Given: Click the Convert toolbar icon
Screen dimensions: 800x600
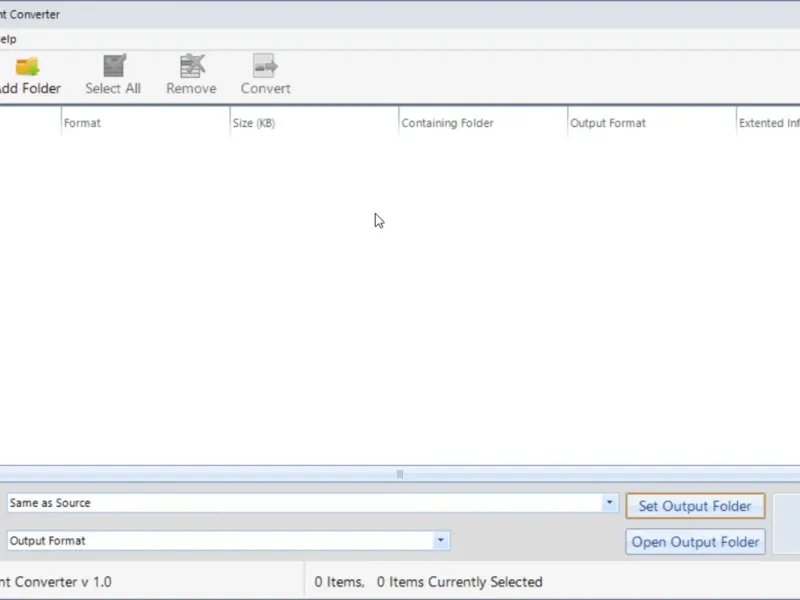Looking at the screenshot, I should [x=265, y=66].
